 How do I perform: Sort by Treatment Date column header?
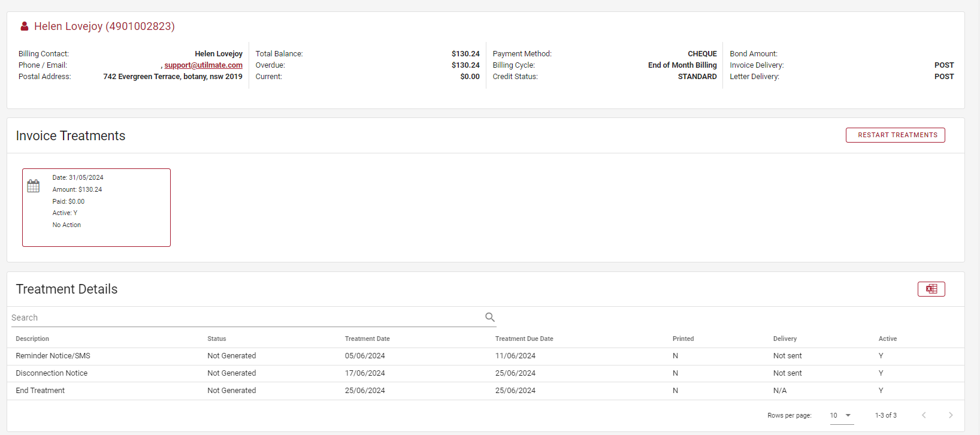[367, 339]
